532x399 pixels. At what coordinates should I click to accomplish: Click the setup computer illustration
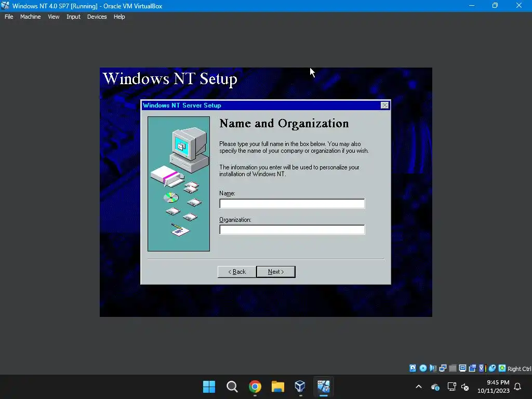[x=179, y=184]
